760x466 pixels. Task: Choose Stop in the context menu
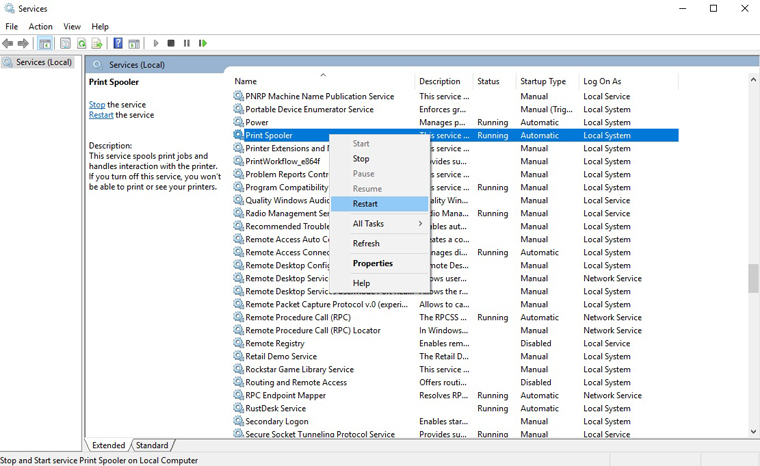pyautogui.click(x=380, y=159)
